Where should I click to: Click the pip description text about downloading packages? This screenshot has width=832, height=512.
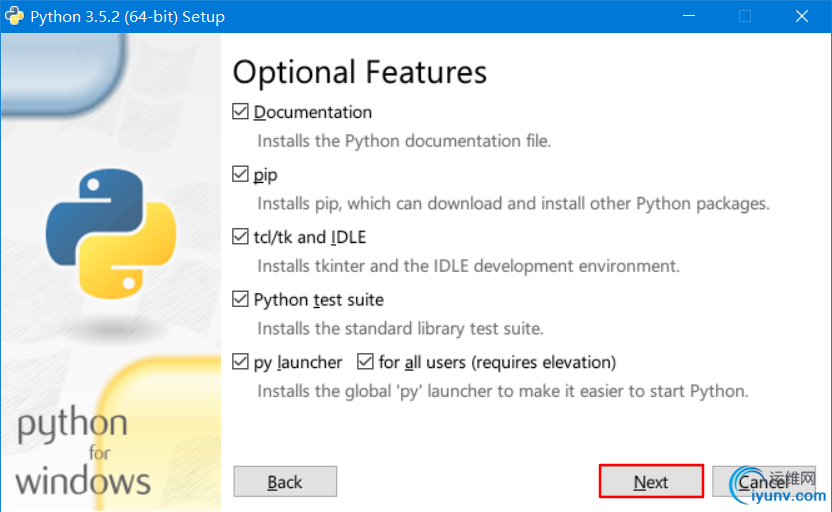[514, 204]
